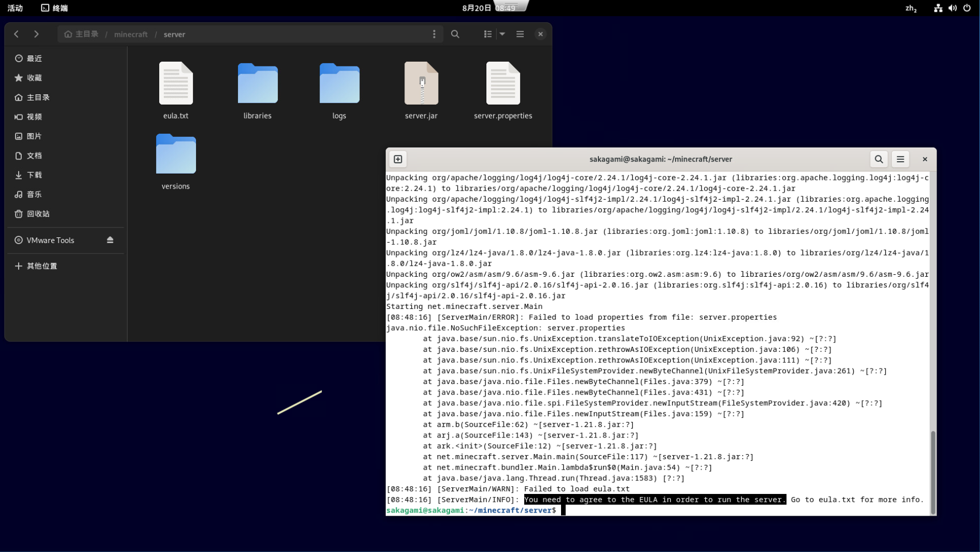This screenshot has width=980, height=552.
Task: Open the file manager search icon
Action: (455, 34)
